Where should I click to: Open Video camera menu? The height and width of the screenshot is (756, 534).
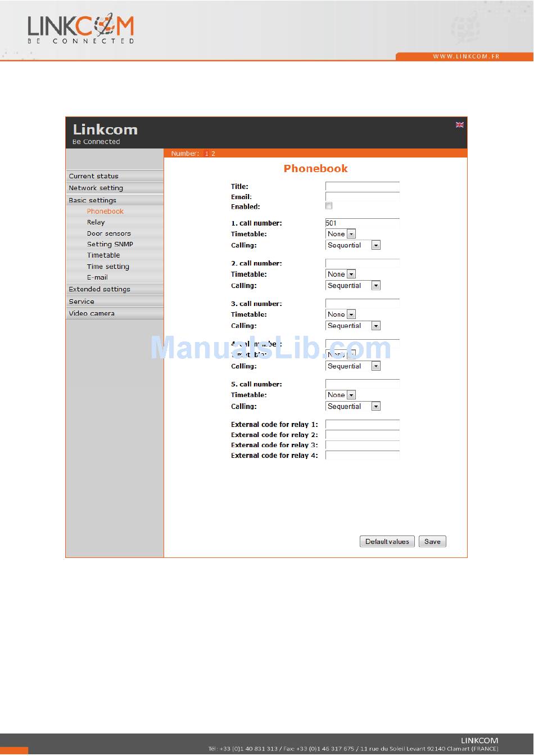click(115, 313)
